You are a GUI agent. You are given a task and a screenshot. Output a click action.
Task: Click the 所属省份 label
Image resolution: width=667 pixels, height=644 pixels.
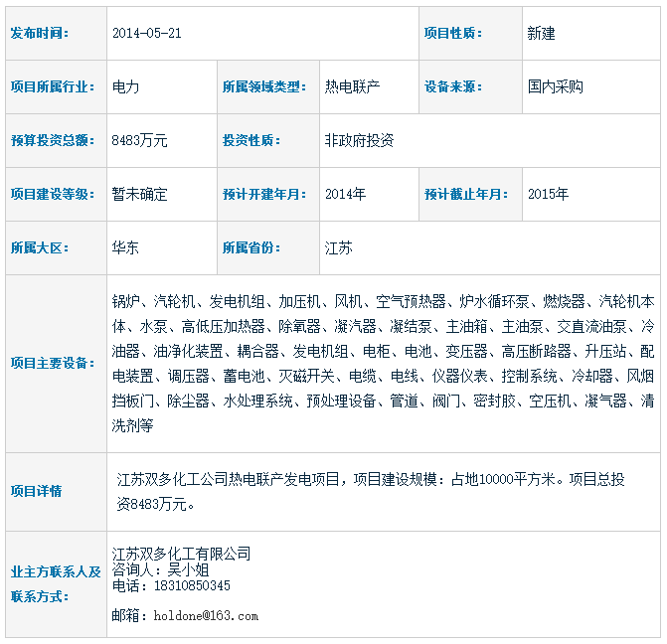[250, 247]
